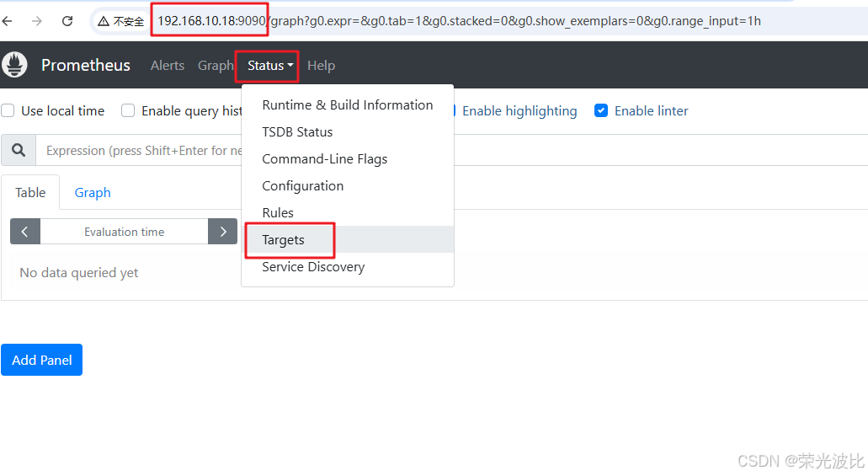Click the Add Panel button
The width and height of the screenshot is (868, 476).
click(x=41, y=360)
